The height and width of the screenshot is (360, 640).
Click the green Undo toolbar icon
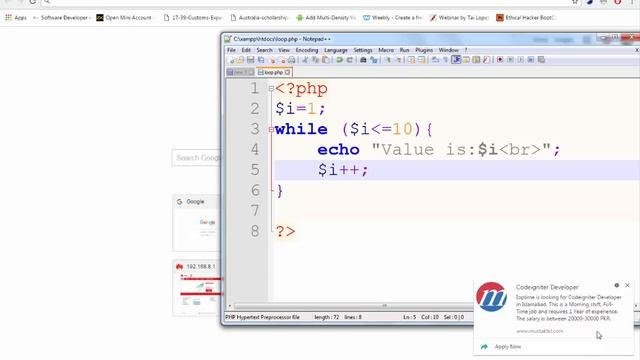coord(339,60)
